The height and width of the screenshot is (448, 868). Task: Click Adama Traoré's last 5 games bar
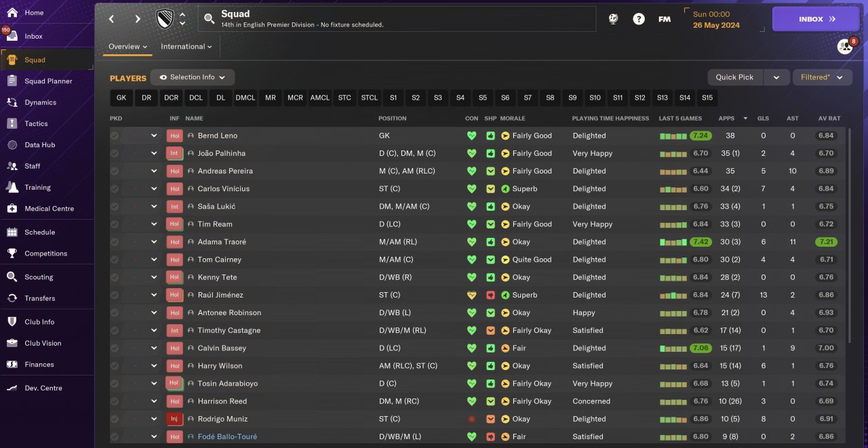coord(673,242)
